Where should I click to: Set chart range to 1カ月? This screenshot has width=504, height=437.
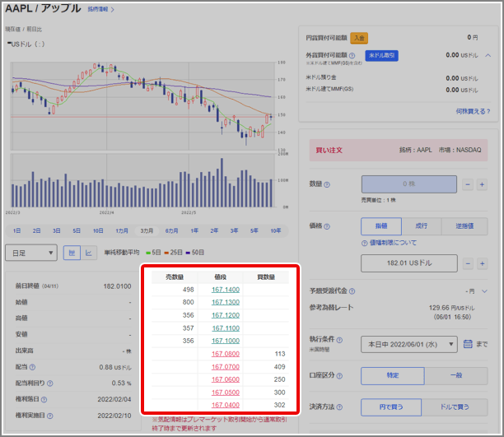tap(122, 230)
